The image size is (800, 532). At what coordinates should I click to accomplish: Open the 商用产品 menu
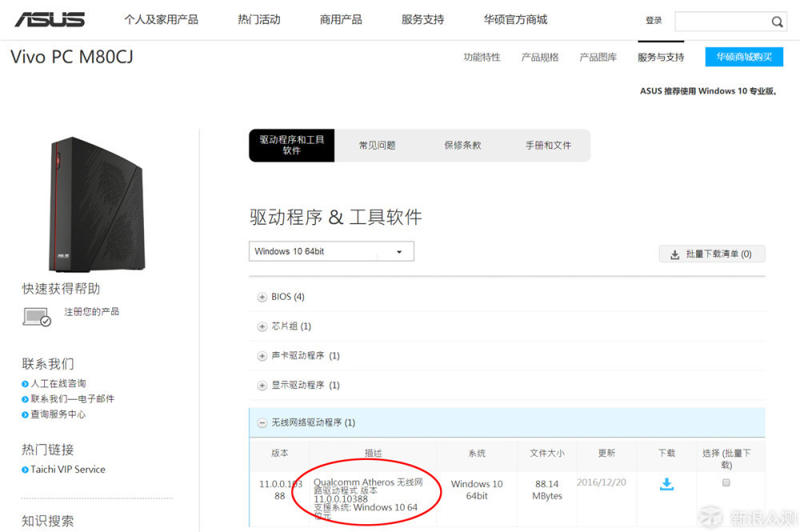point(341,20)
